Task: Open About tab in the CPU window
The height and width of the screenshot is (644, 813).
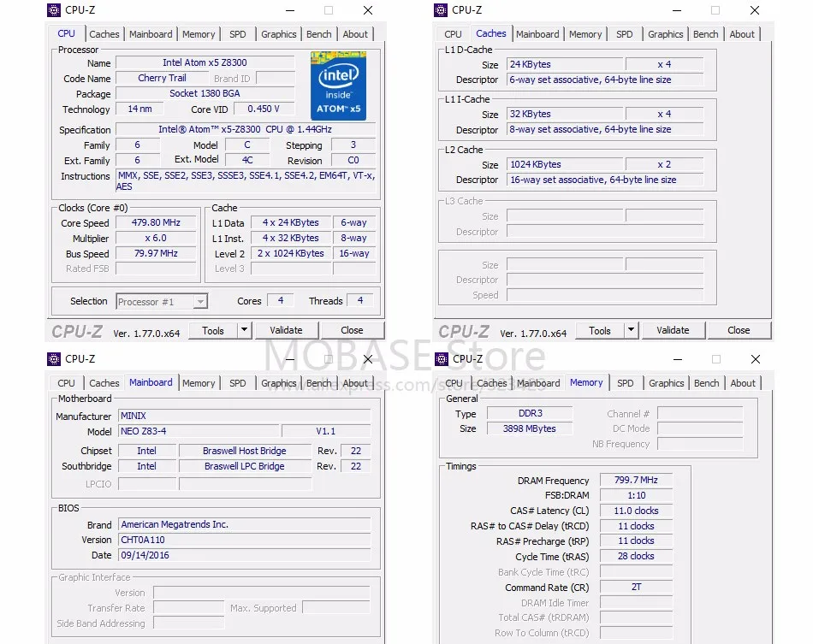Action: pyautogui.click(x=355, y=34)
